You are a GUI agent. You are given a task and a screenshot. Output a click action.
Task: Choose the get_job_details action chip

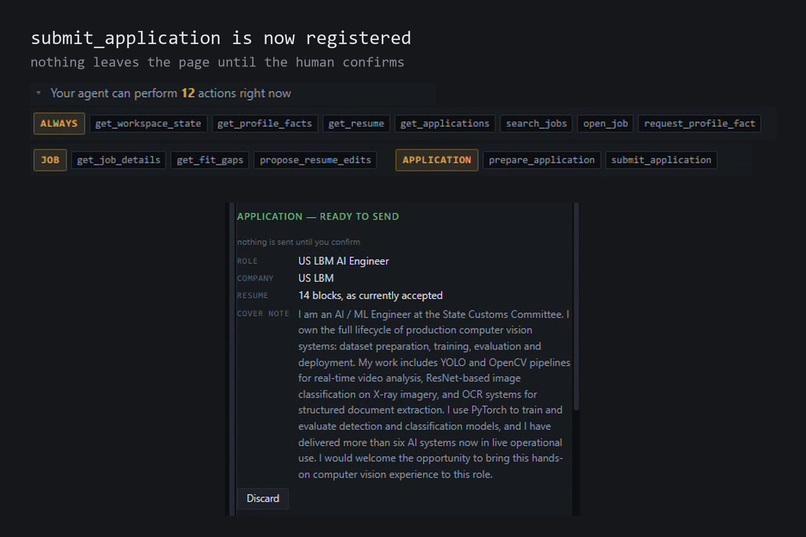point(118,160)
